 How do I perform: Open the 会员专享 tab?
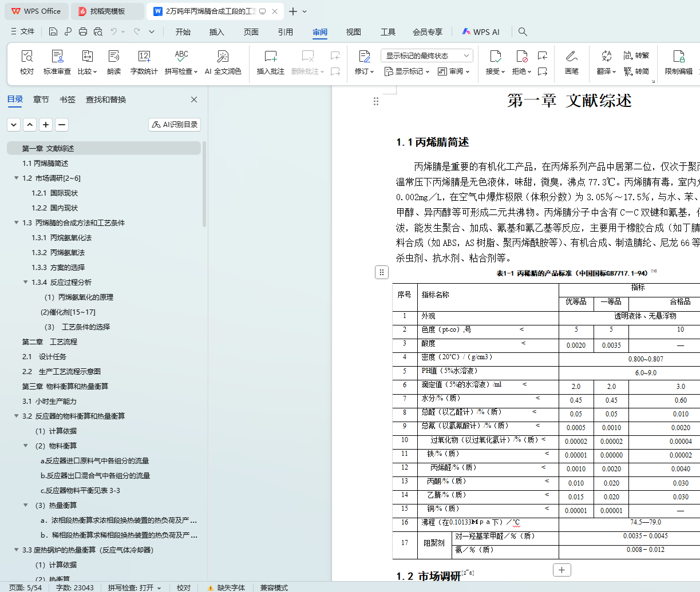click(428, 32)
